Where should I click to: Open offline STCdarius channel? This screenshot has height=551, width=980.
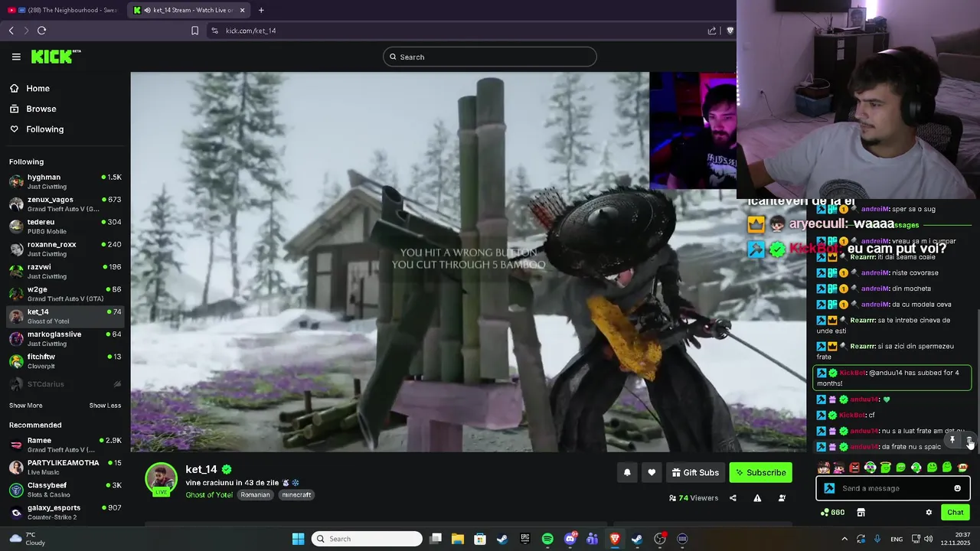coord(65,384)
